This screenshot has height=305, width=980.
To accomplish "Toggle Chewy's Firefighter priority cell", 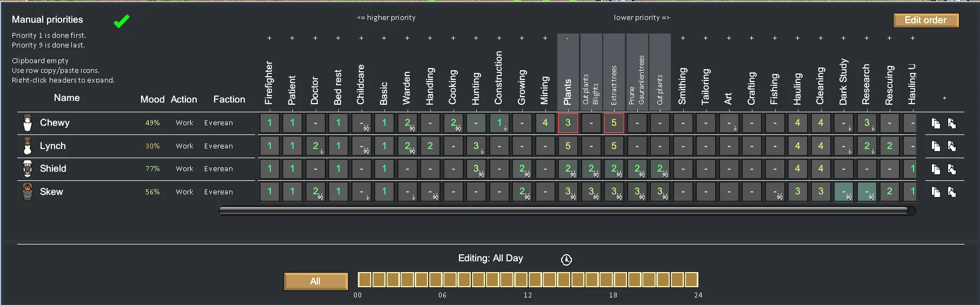I will pyautogui.click(x=270, y=123).
